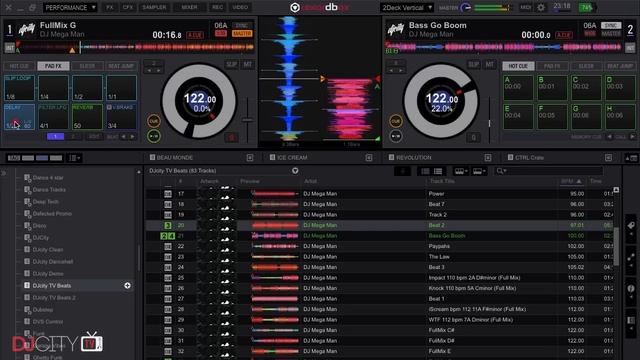Adjust the MASTER volume knob
This screenshot has height=360, width=640.
pyautogui.click(x=466, y=7)
